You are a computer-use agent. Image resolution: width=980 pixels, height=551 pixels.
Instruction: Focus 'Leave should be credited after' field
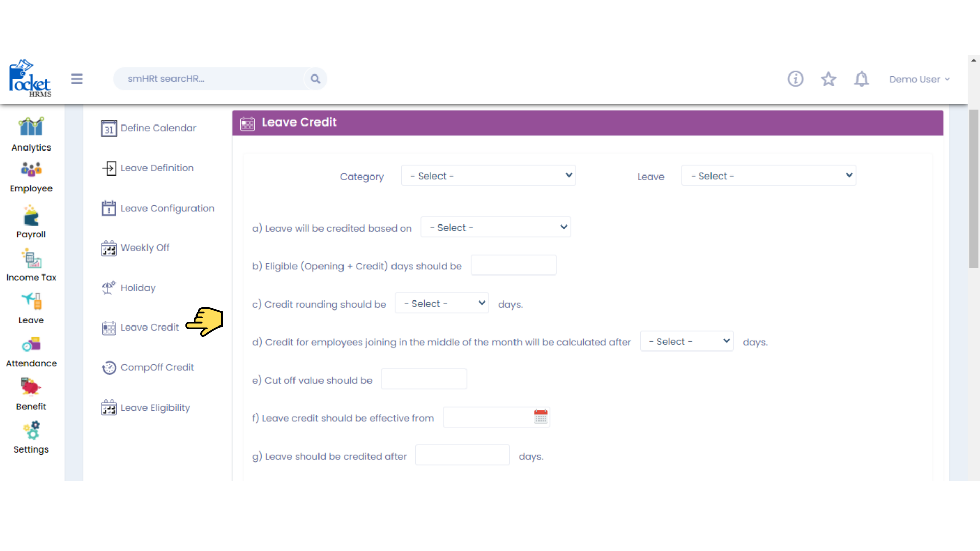tap(462, 455)
